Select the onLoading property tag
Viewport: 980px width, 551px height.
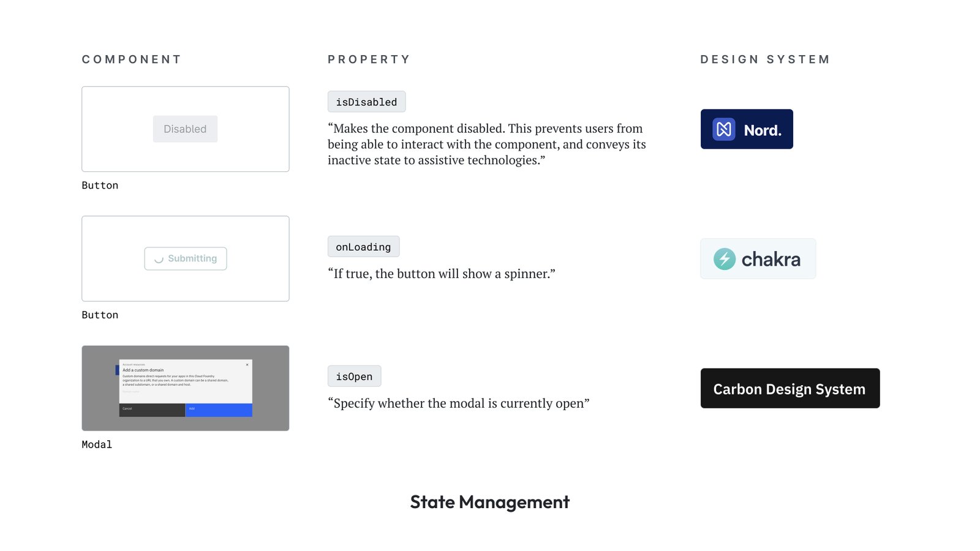[x=363, y=247]
